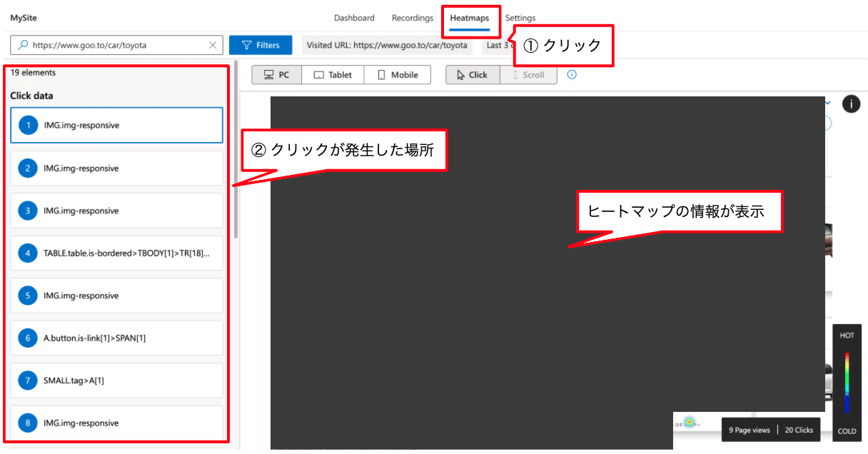Click the blue info icon near Scroll
The width and height of the screenshot is (868, 454).
[x=572, y=74]
